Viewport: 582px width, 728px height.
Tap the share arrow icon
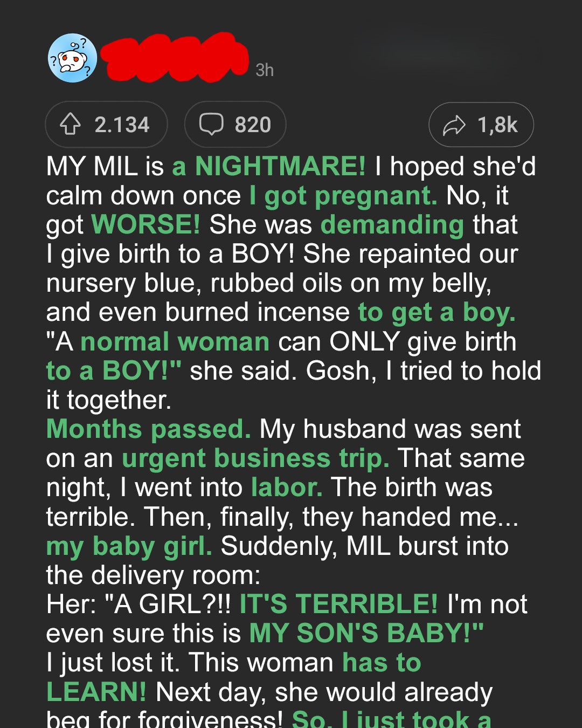tap(454, 125)
